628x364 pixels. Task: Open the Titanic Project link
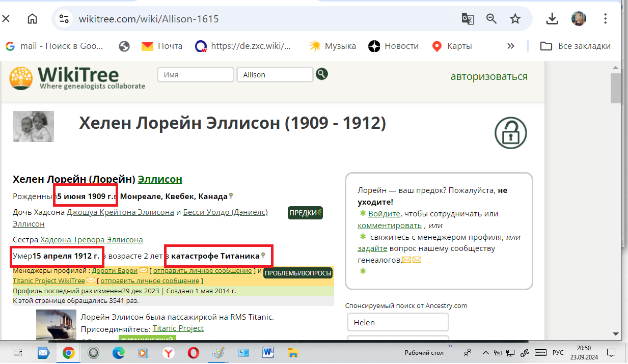(178, 328)
